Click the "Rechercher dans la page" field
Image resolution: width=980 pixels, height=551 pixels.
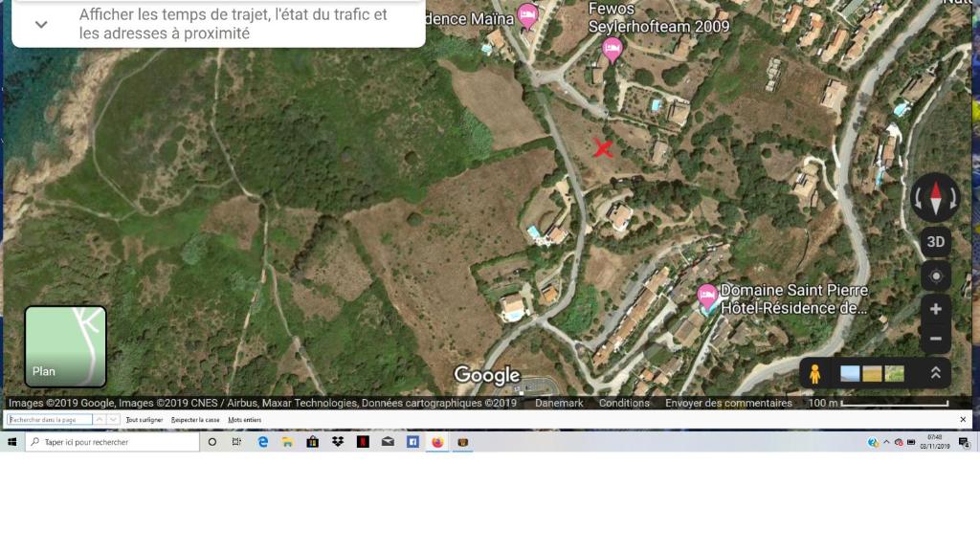click(50, 420)
